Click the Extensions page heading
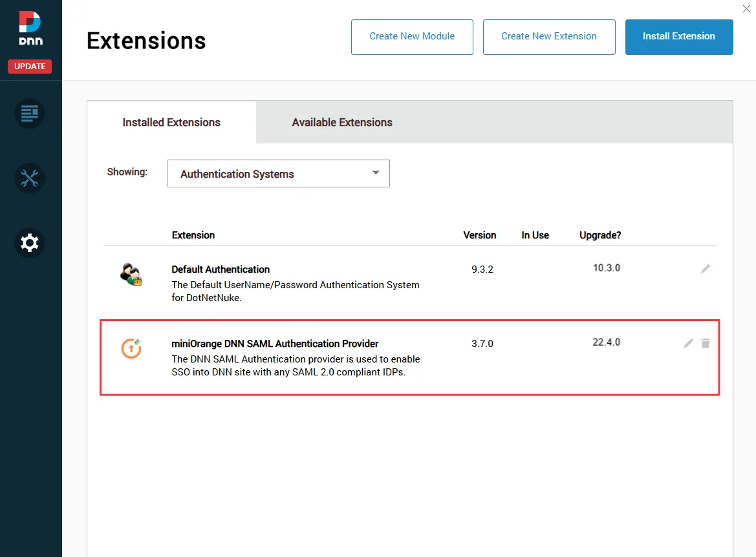The image size is (756, 557). tap(146, 41)
